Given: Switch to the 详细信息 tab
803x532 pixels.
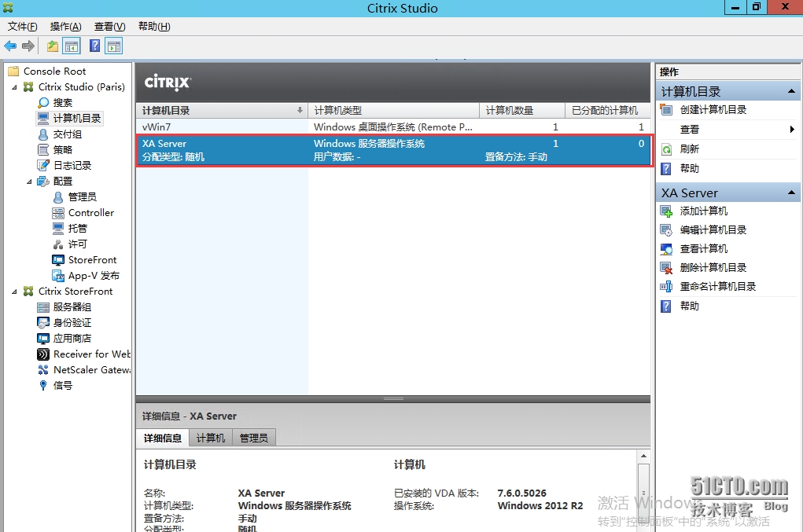Looking at the screenshot, I should 163,438.
